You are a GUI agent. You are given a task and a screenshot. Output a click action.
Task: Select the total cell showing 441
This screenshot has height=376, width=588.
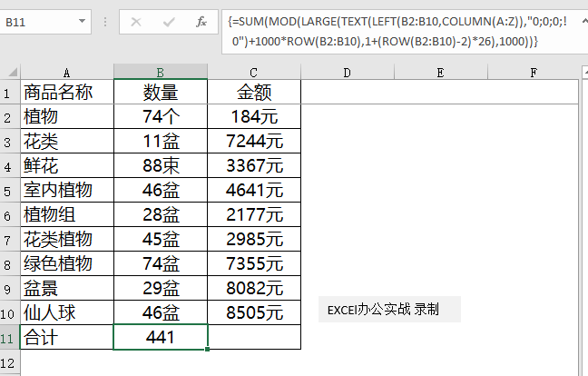[161, 337]
